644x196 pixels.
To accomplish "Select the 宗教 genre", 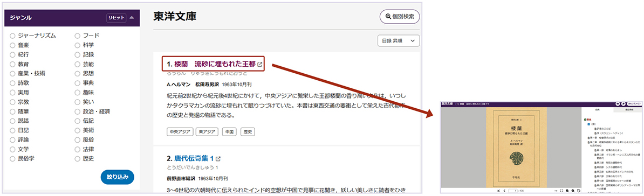I will pos(13,102).
